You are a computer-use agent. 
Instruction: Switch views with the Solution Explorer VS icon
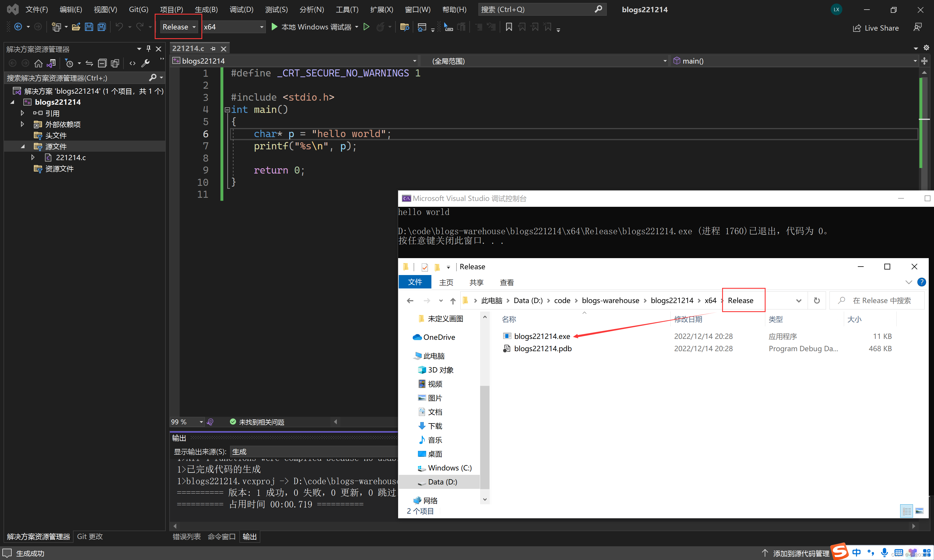(51, 63)
